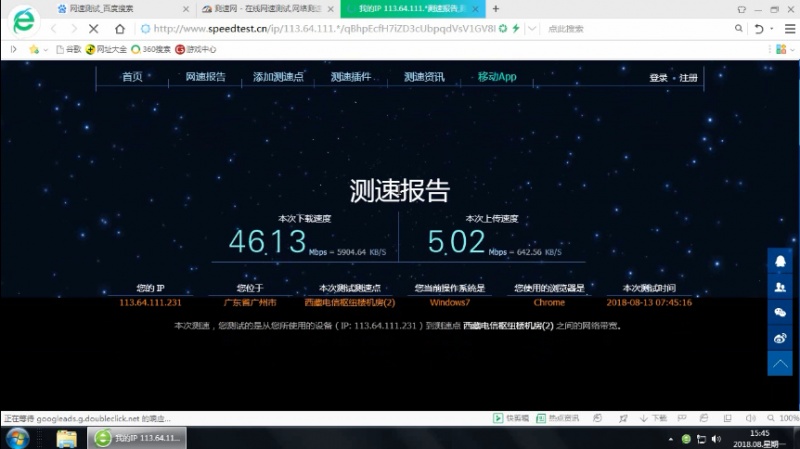The width and height of the screenshot is (800, 449).
Task: Stop loading the current page
Action: click(93, 29)
